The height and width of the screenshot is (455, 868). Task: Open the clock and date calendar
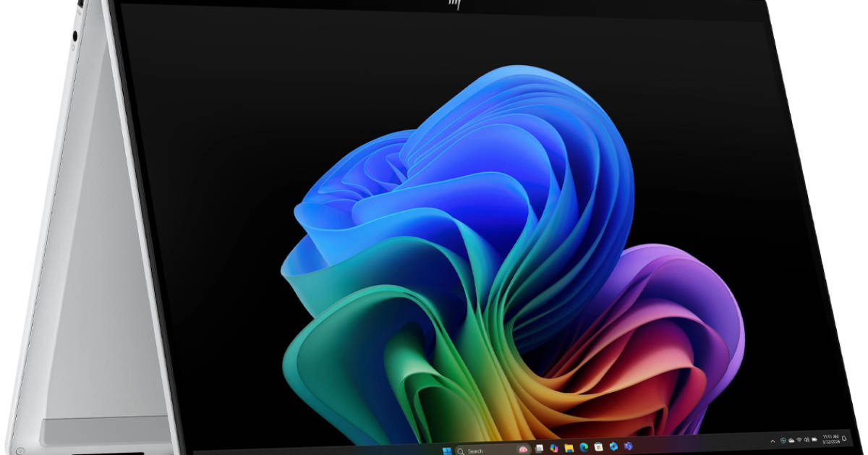click(x=831, y=439)
